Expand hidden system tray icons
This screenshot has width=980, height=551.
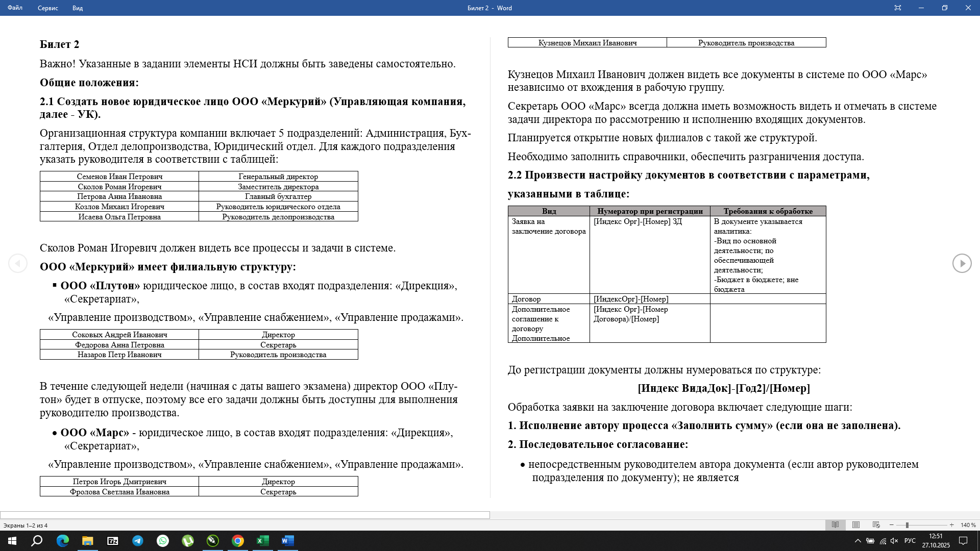pos(858,541)
